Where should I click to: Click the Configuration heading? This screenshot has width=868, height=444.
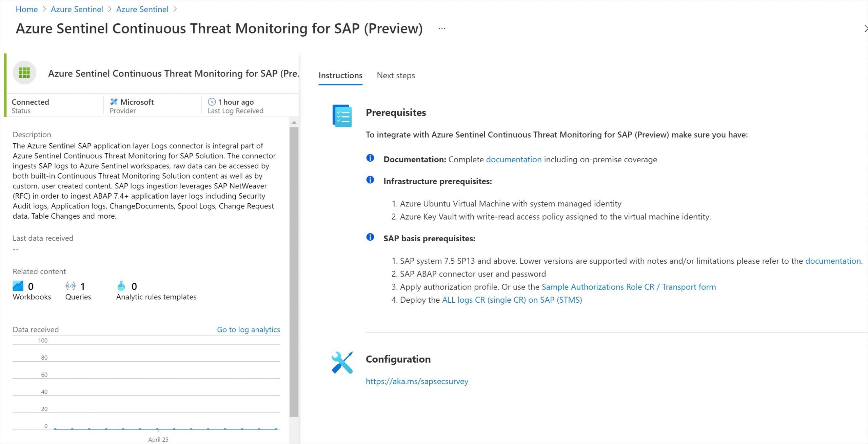[398, 359]
